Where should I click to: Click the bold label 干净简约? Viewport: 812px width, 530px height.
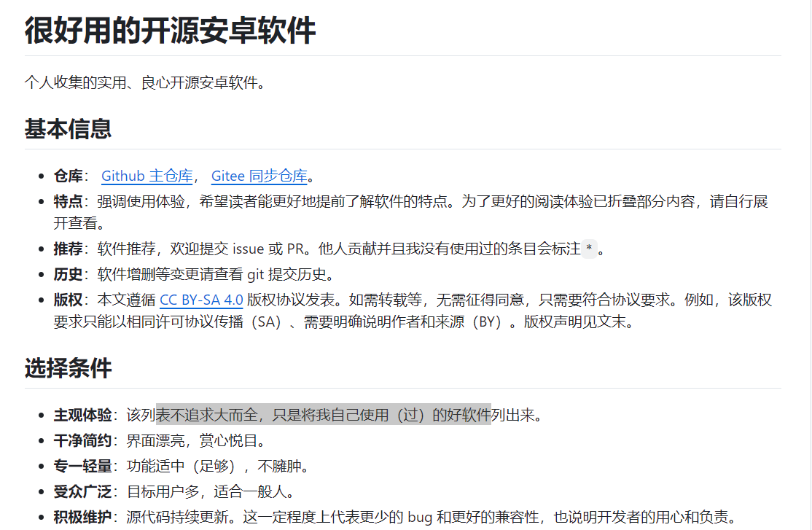tap(82, 441)
